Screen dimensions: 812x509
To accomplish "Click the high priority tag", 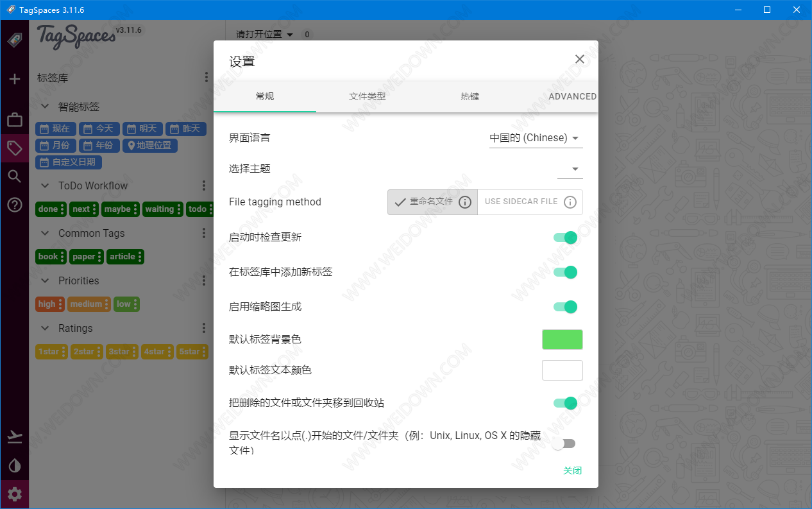I will [49, 304].
